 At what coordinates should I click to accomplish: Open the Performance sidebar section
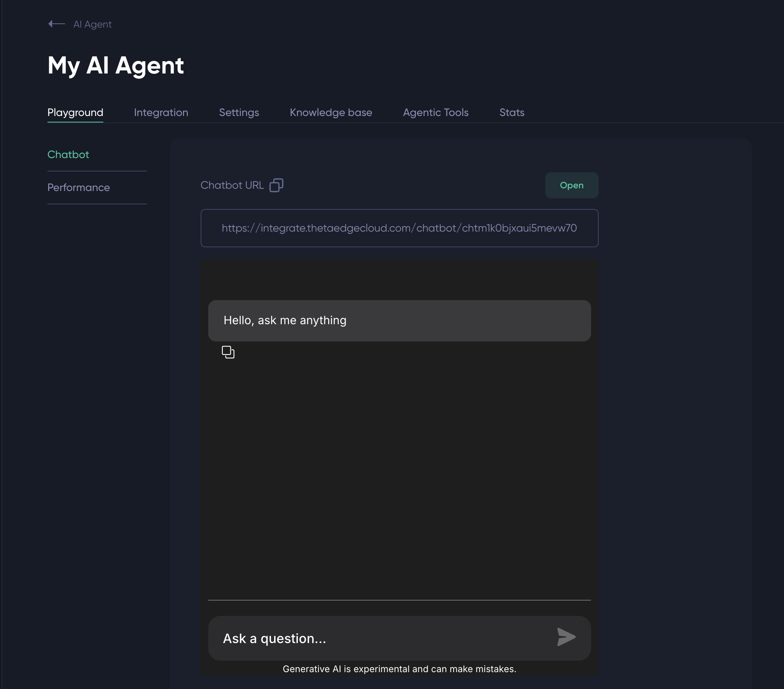pyautogui.click(x=78, y=188)
